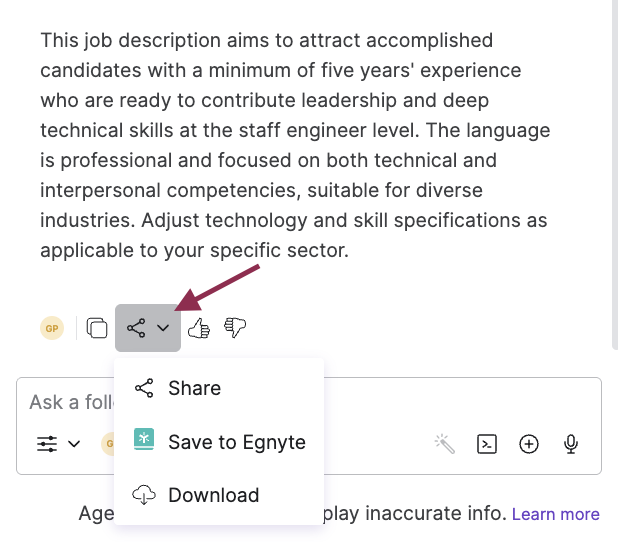
Task: Select Download from the share menu
Action: pos(213,495)
